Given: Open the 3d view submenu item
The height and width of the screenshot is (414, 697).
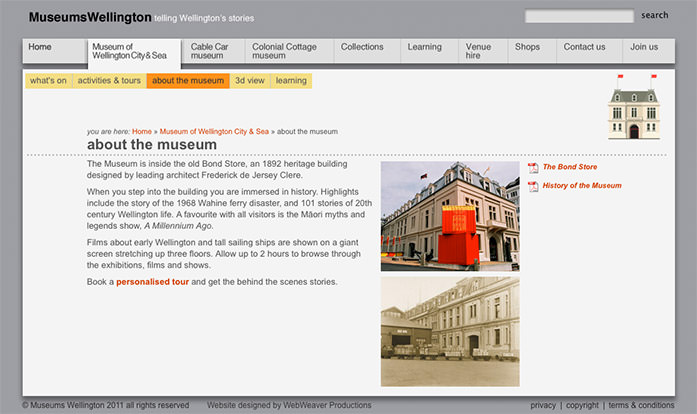Looking at the screenshot, I should tap(250, 80).
